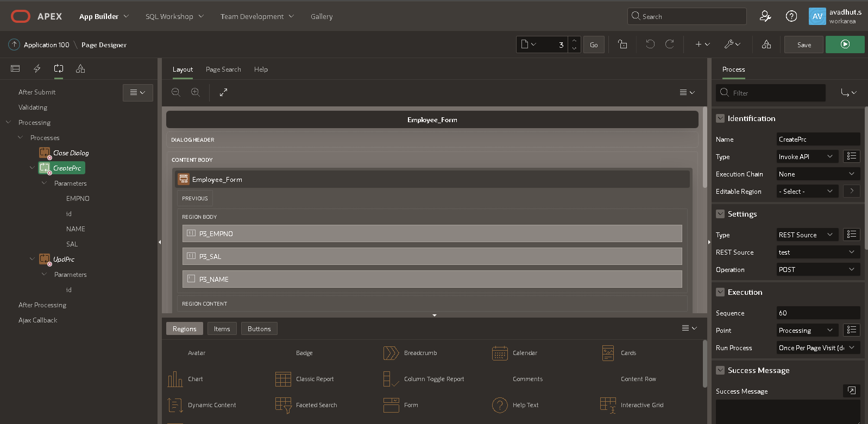This screenshot has width=868, height=424.
Task: Show the Items gallery tab
Action: point(222,329)
